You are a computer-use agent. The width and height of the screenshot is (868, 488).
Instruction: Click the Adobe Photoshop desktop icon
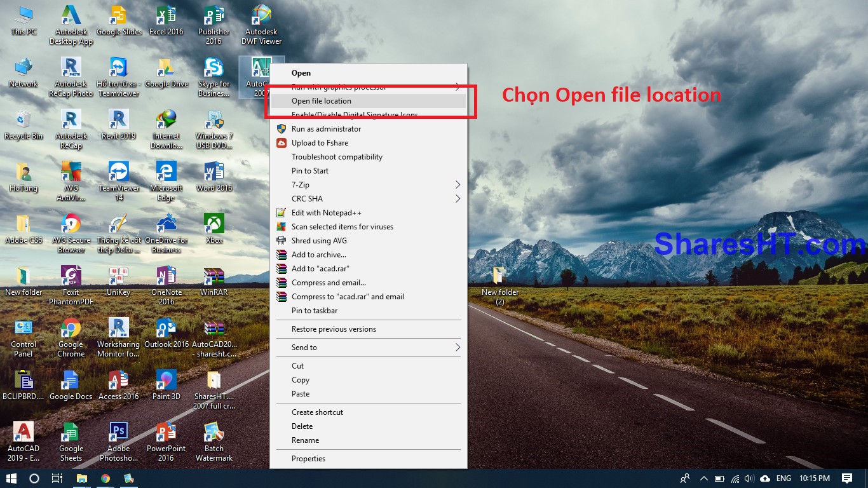[119, 442]
